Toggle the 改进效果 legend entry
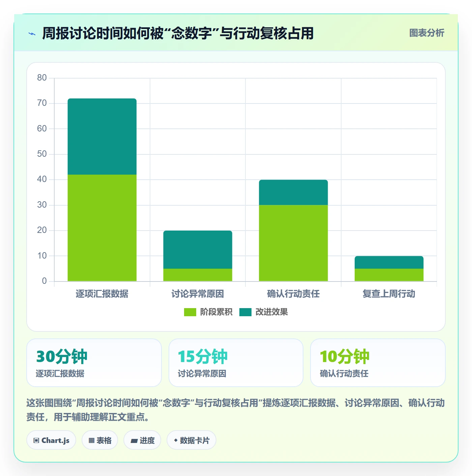The width and height of the screenshot is (472, 476). coord(263,312)
